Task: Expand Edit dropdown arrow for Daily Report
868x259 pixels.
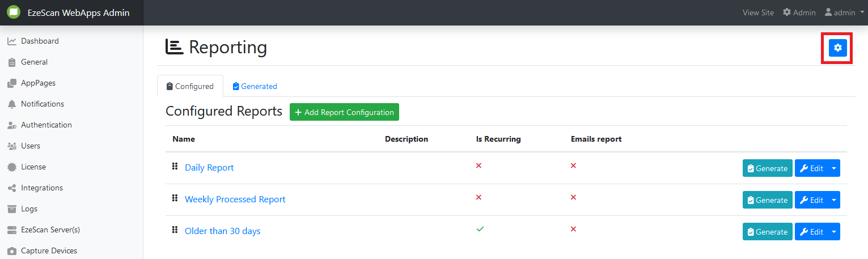Action: point(833,168)
